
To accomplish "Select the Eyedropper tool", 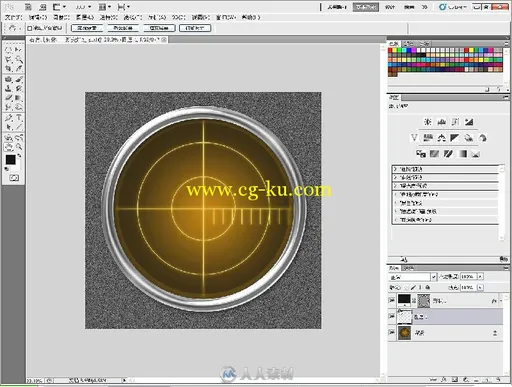I will pyautogui.click(x=19, y=69).
